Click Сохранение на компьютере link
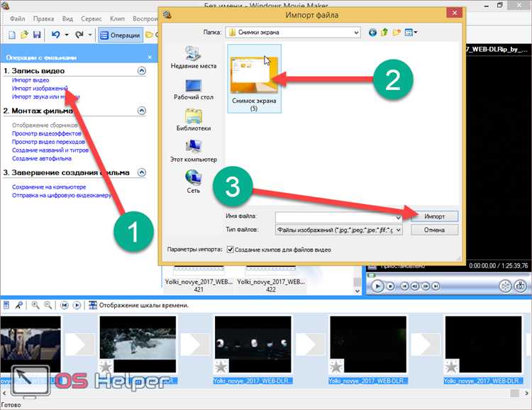 (x=49, y=187)
